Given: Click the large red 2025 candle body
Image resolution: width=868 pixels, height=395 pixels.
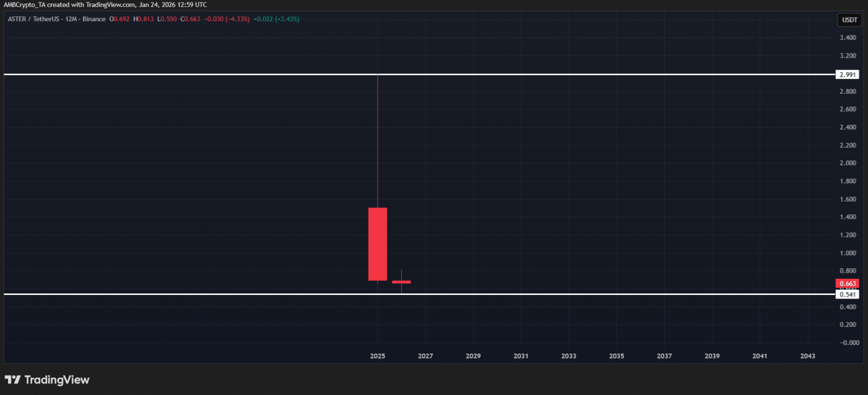Looking at the screenshot, I should tap(378, 244).
